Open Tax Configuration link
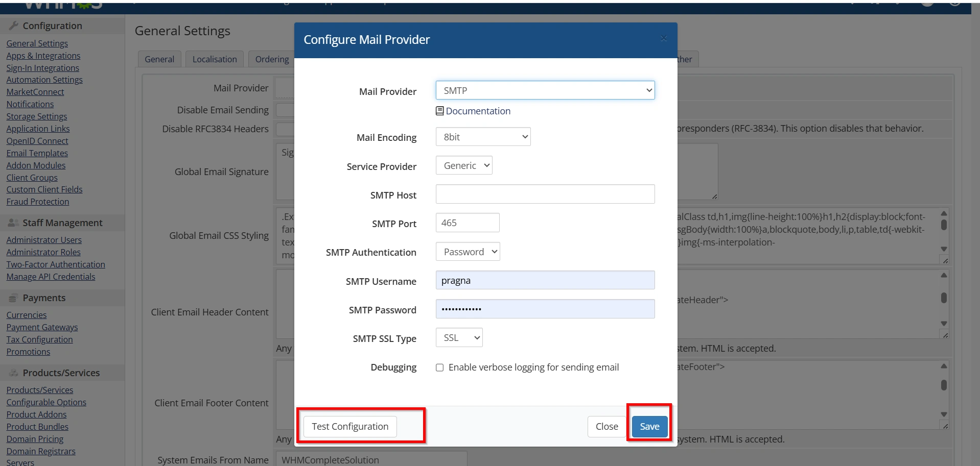This screenshot has height=466, width=980. (x=39, y=339)
